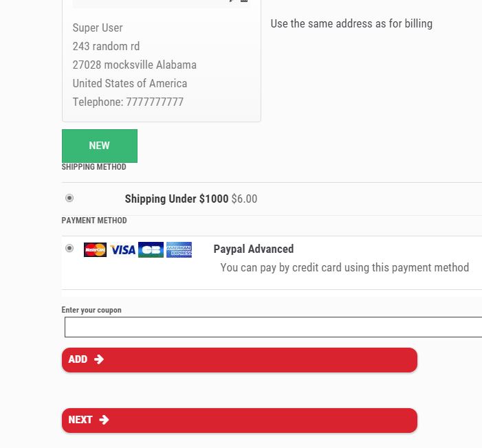The image size is (482, 448).
Task: Click the MasterCard logo icon
Action: (95, 249)
